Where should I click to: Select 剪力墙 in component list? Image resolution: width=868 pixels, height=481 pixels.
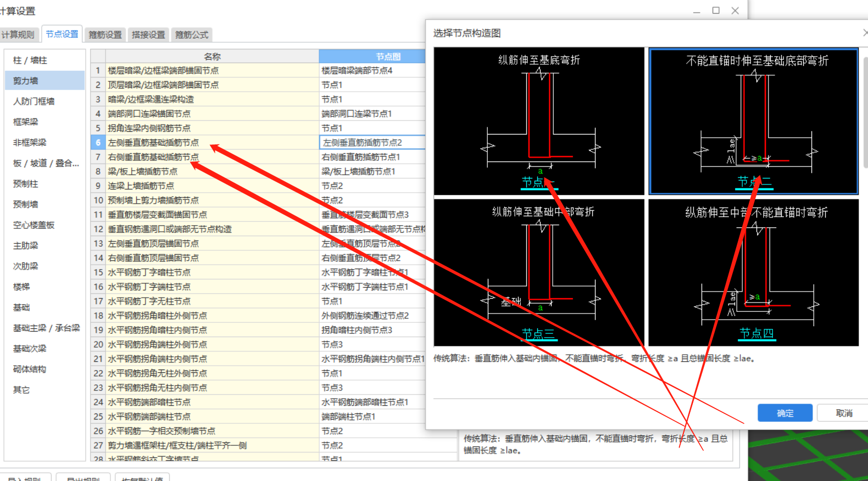tap(45, 81)
